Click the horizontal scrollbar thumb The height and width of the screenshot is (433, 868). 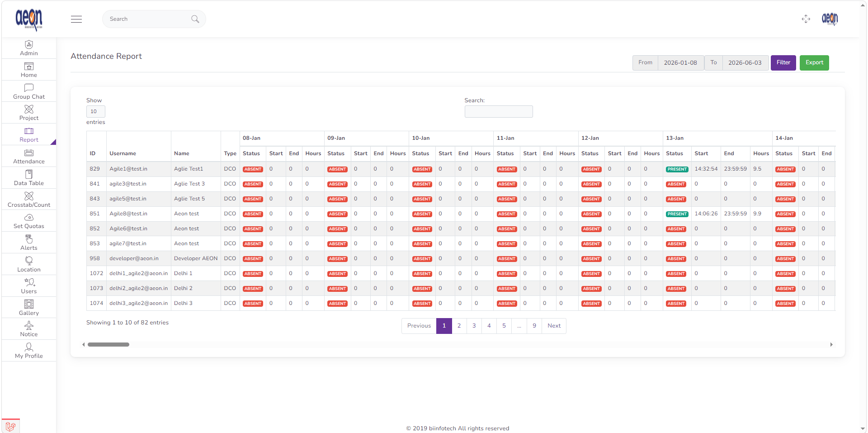coord(108,345)
